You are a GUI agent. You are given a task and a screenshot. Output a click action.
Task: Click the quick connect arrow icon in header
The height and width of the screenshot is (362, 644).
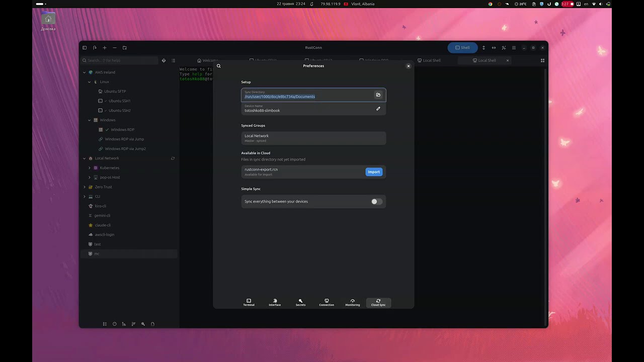[95, 48]
